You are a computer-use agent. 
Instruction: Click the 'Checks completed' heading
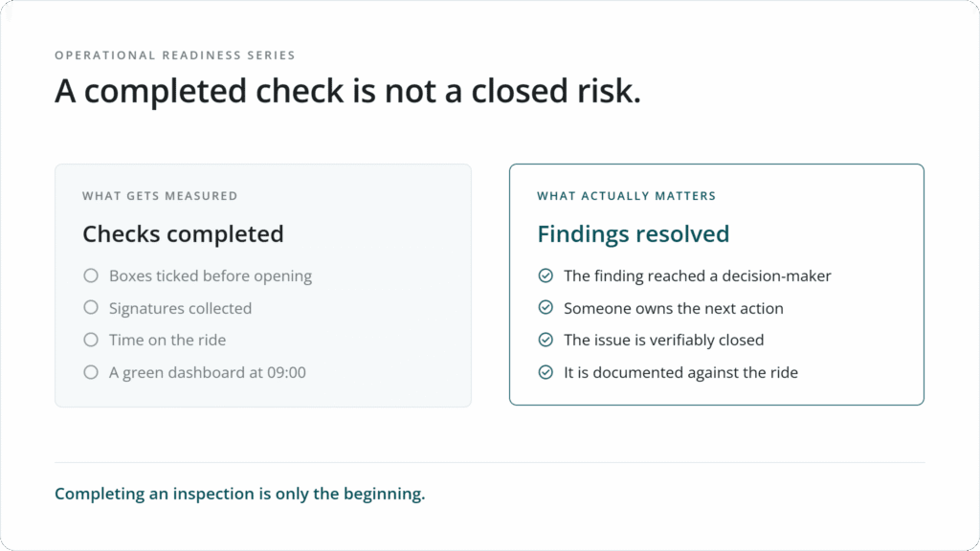(183, 234)
